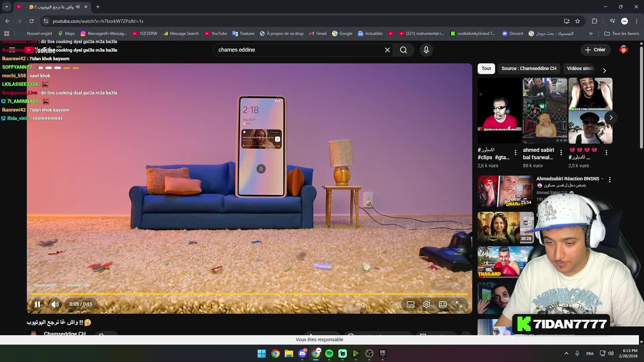Open the browser extensions puzzle icon

click(595, 21)
